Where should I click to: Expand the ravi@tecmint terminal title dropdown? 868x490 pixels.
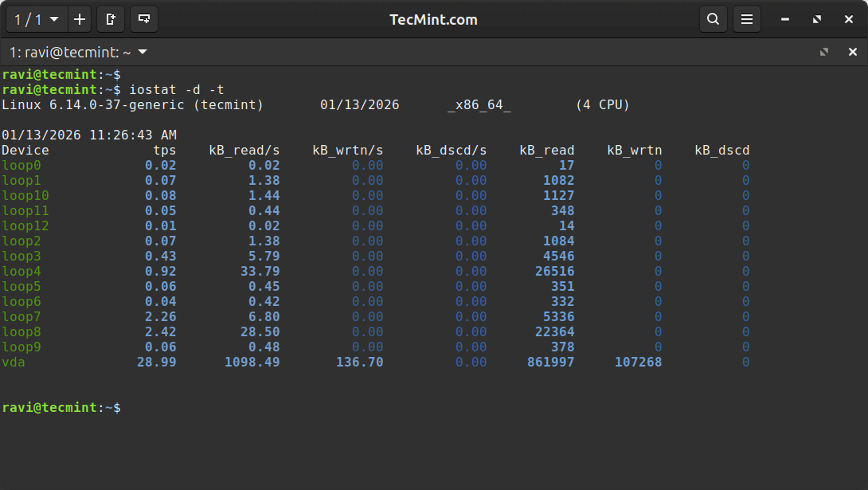[141, 52]
